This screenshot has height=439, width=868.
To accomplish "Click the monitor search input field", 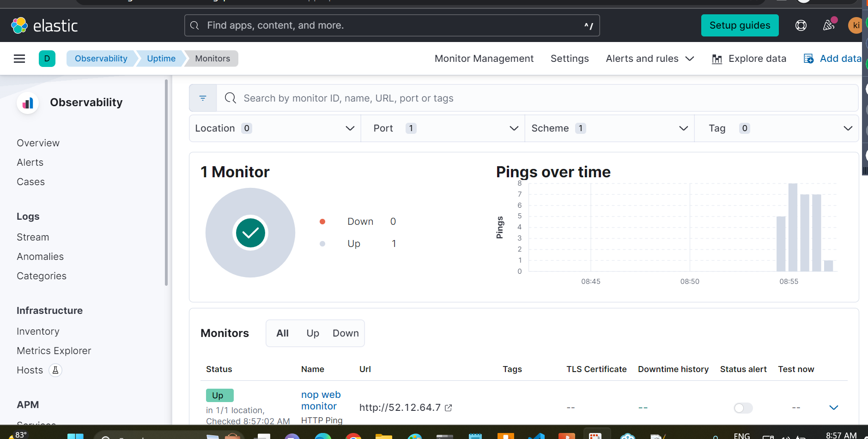I will pos(537,98).
